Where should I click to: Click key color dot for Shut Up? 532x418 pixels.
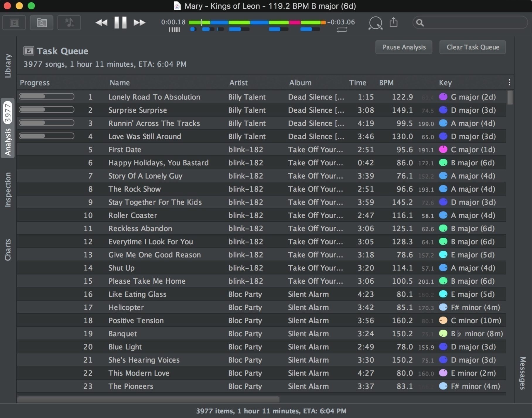tap(443, 268)
